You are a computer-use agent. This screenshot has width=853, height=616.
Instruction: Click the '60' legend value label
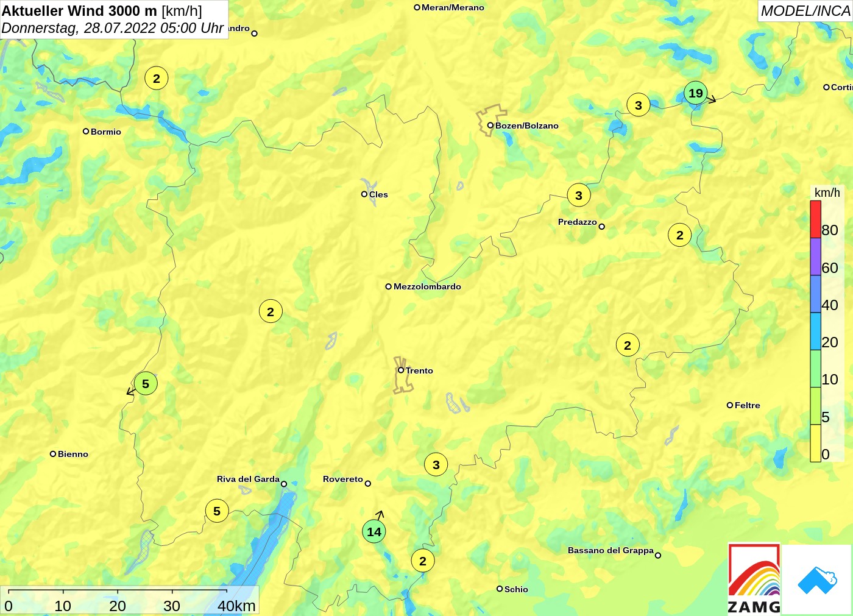830,267
